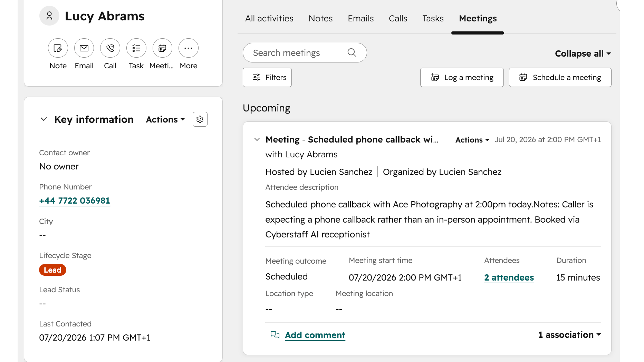644x362 pixels.
Task: Switch to the Calls tab
Action: click(398, 18)
